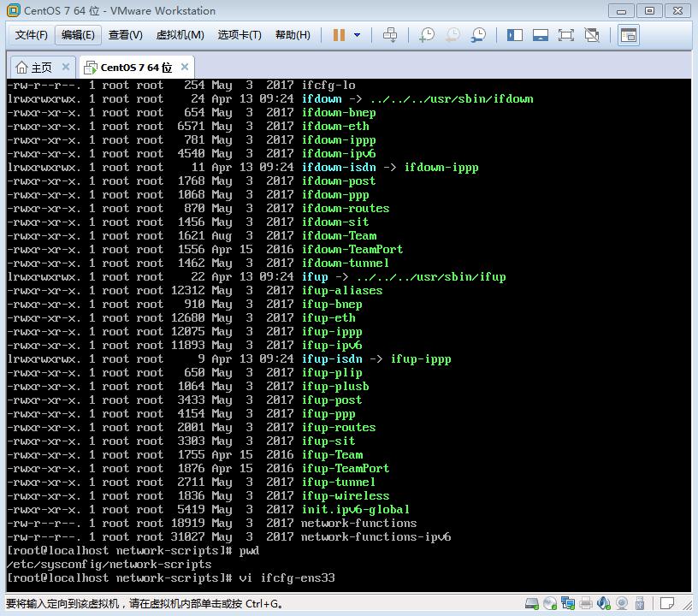Click the ifup-isdn symlink entry
This screenshot has width=698, height=616.
pyautogui.click(x=332, y=359)
